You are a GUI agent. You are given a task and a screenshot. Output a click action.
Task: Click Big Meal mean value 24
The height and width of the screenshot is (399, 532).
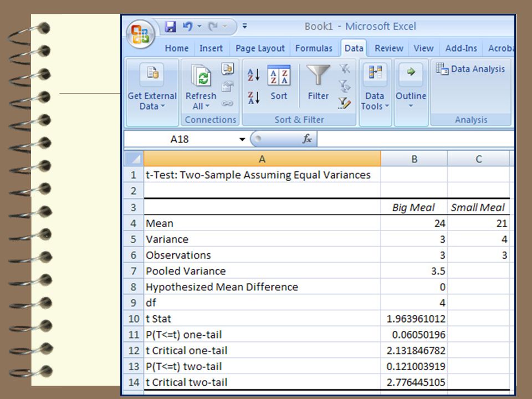pyautogui.click(x=414, y=223)
